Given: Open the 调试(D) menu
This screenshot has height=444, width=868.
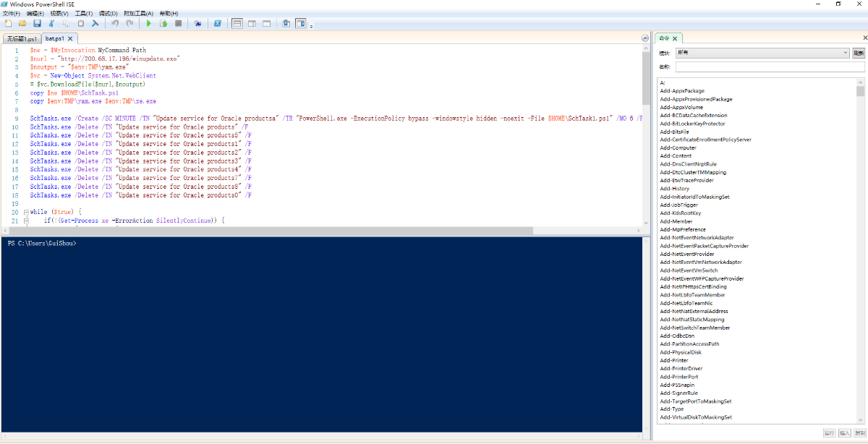Looking at the screenshot, I should (x=109, y=13).
